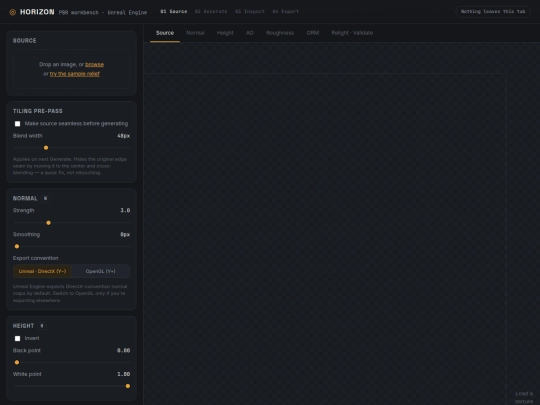Click the image drop zone in Source panel

coord(71,69)
